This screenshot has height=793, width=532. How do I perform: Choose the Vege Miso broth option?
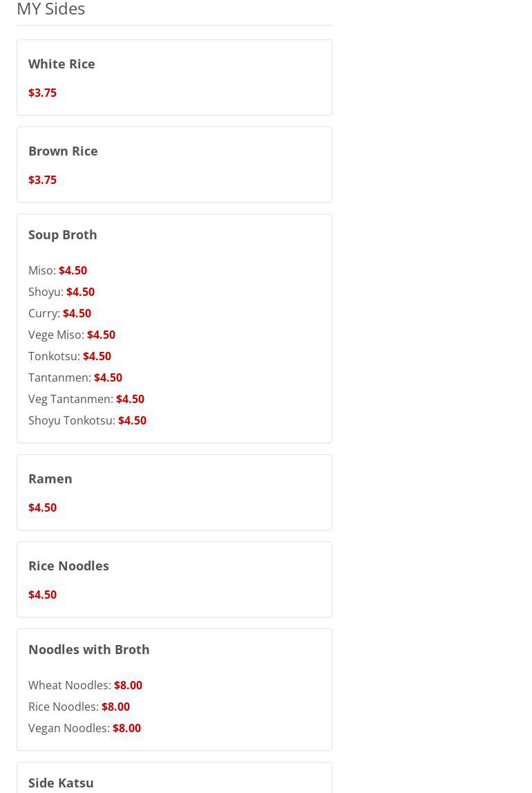coord(71,335)
